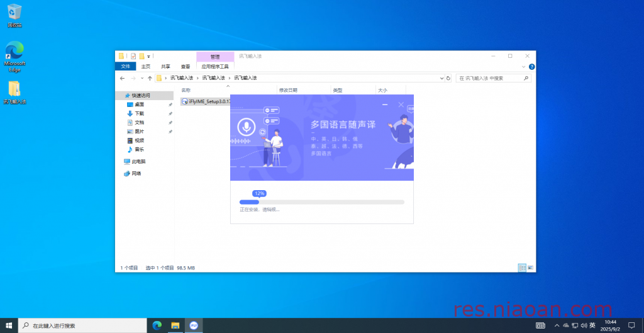Open the 文件 ribbon menu

pos(125,66)
